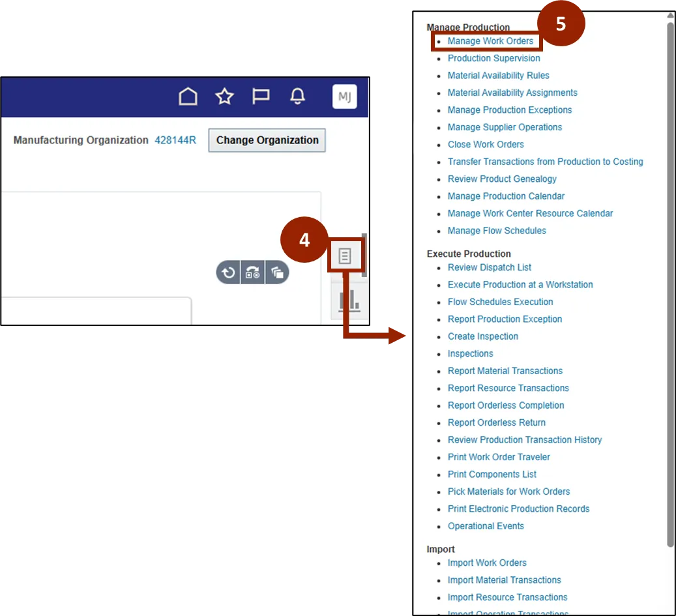Open Favorites star icon
Viewport: 676px width, 616px height.
point(224,96)
